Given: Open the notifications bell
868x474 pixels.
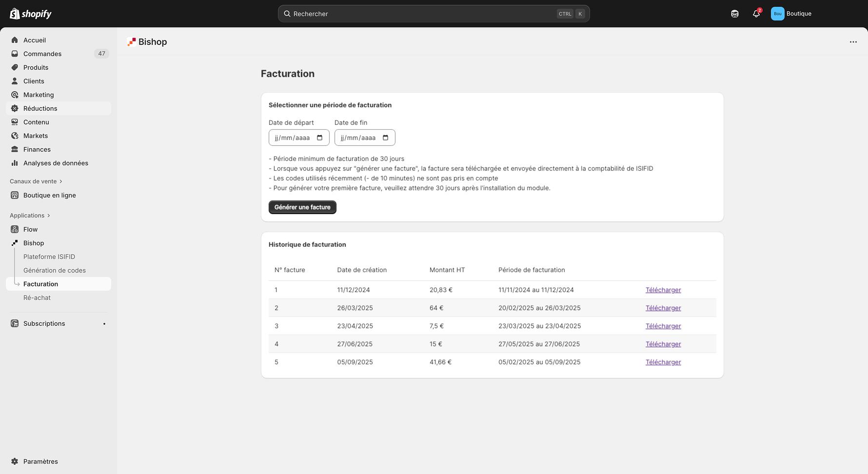Looking at the screenshot, I should (x=756, y=14).
